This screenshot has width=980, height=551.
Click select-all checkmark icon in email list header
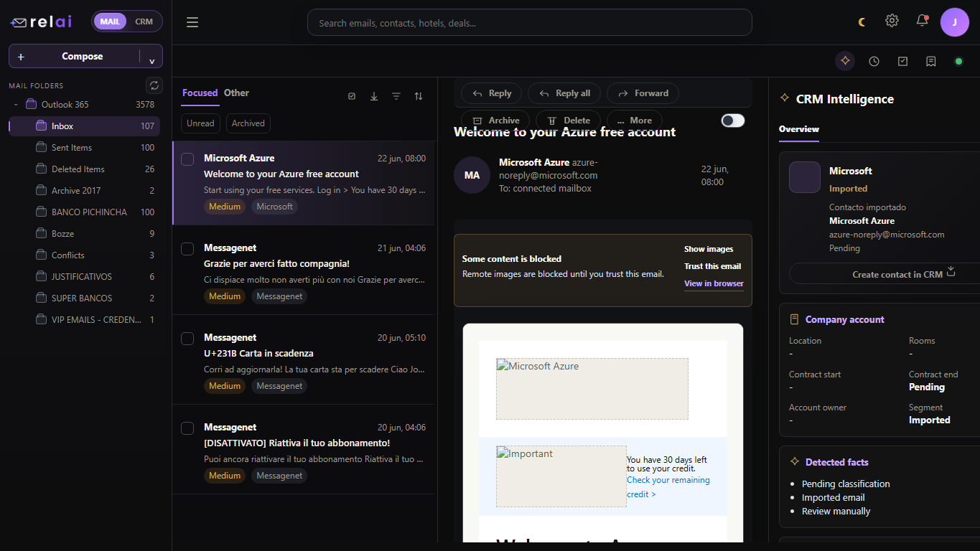(x=352, y=96)
